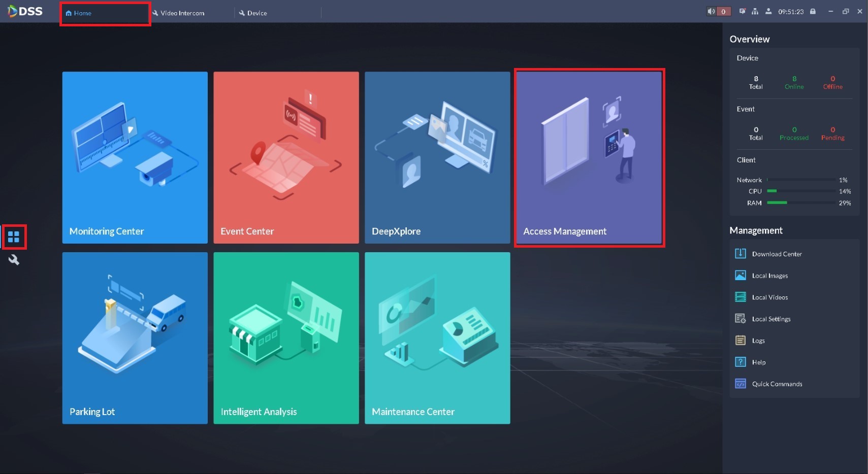This screenshot has height=474, width=868.
Task: Click the Local Images picture icon
Action: pyautogui.click(x=741, y=276)
